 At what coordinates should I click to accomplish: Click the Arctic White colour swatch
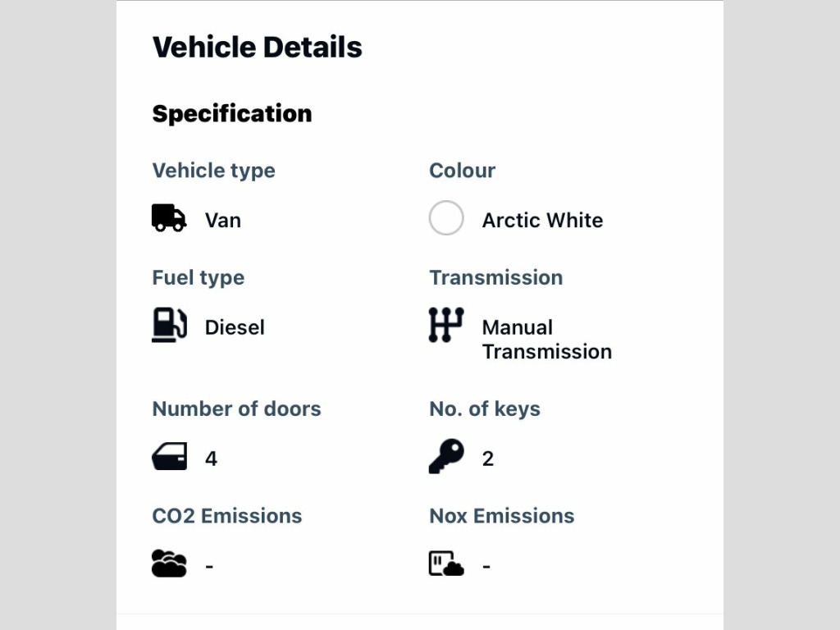[x=446, y=218]
